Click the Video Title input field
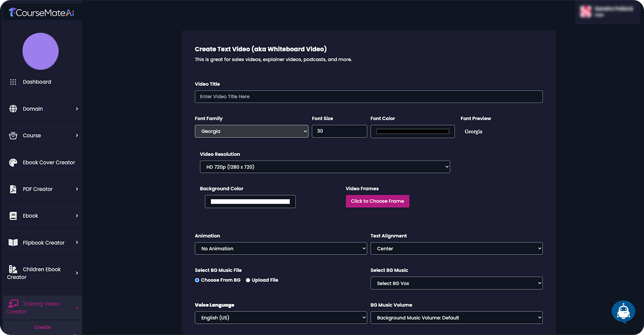This screenshot has width=644, height=335. (368, 97)
